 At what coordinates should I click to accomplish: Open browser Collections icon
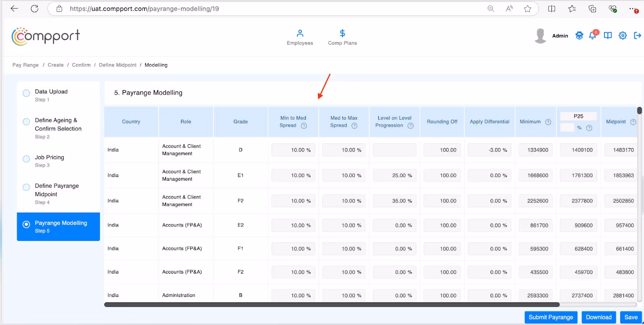point(592,8)
